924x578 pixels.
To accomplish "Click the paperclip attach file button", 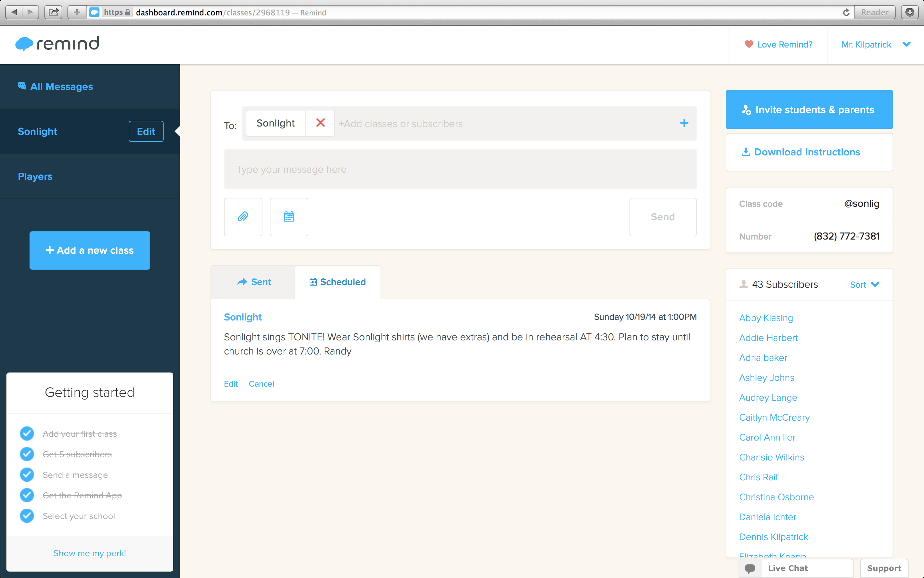I will pyautogui.click(x=243, y=217).
